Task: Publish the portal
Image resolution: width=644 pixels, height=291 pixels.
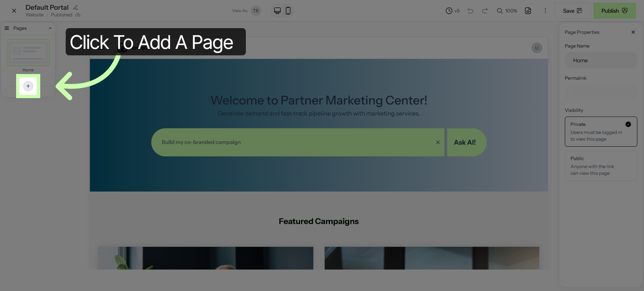Action: click(x=614, y=11)
